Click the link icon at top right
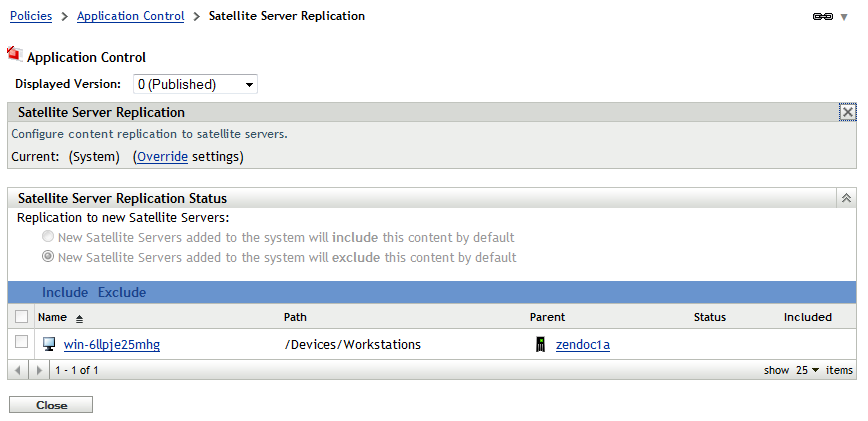This screenshot has height=421, width=868. [825, 18]
